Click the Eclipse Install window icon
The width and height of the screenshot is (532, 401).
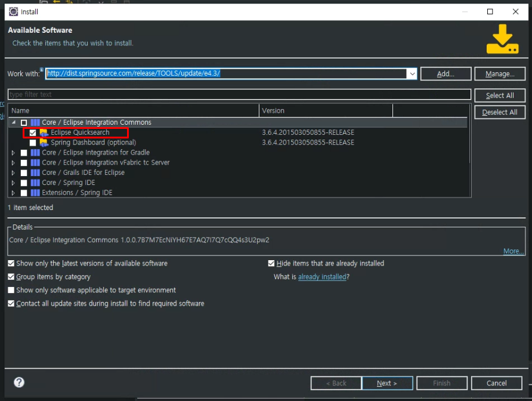pyautogui.click(x=13, y=11)
